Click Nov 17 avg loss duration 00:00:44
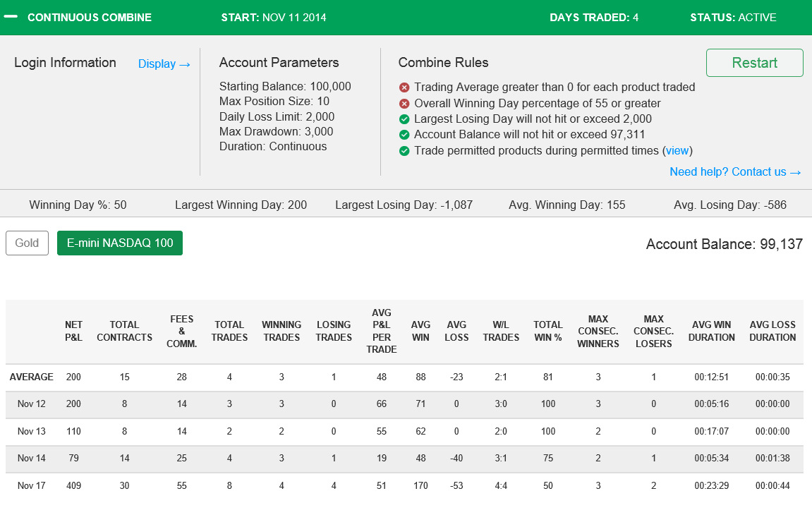The image size is (812, 515). [772, 485]
